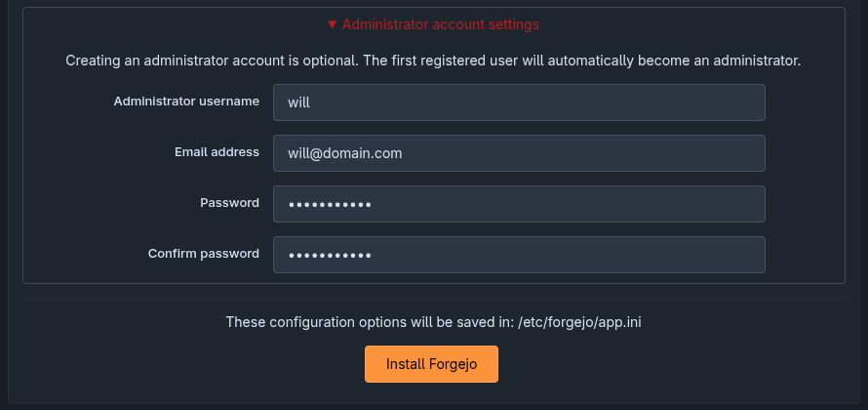868x410 pixels.
Task: Focus the Confirm password field
Action: 519,255
